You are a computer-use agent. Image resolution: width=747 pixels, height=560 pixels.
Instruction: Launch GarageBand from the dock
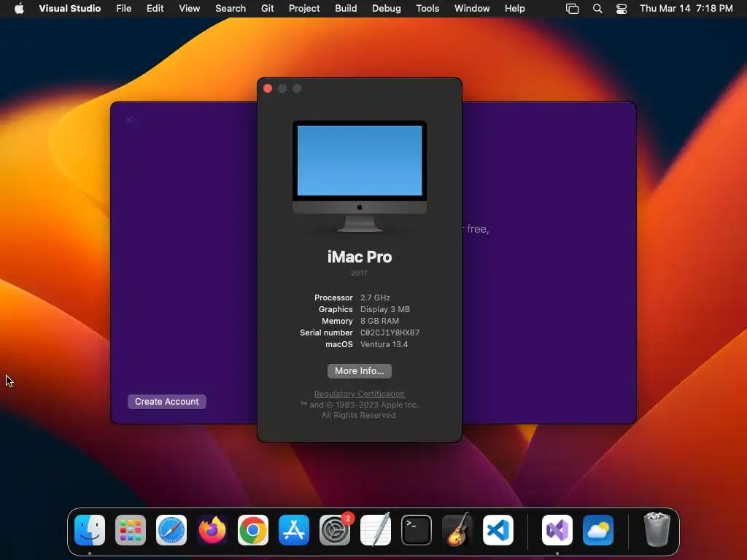[x=457, y=530]
